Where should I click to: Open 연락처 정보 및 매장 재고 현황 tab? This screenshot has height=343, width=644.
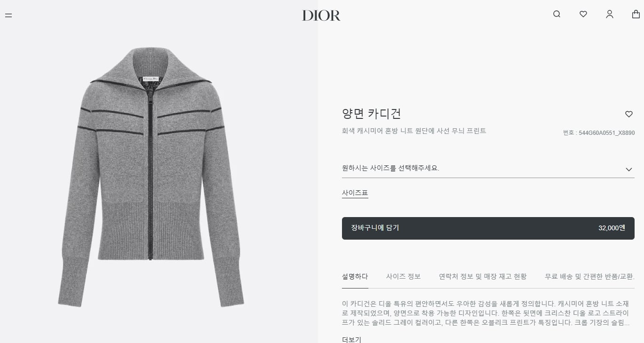click(483, 277)
